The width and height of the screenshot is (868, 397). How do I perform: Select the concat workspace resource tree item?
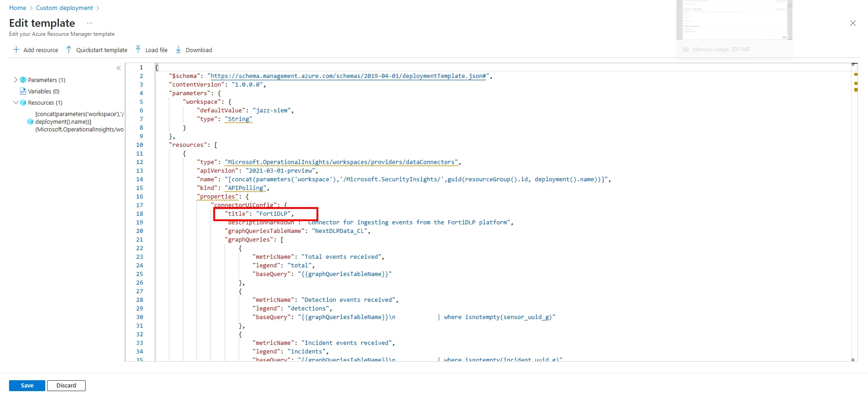[79, 121]
